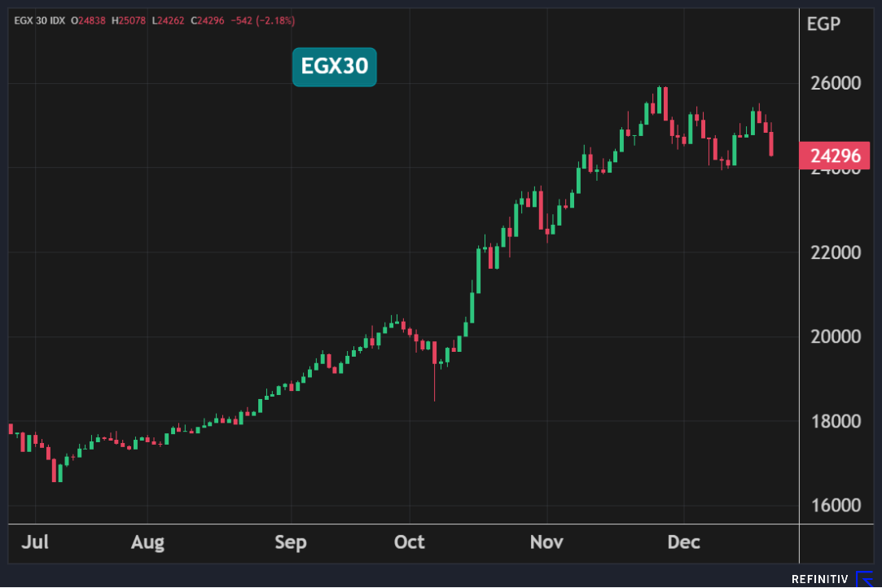Image resolution: width=882 pixels, height=588 pixels.
Task: Click the close value C24296
Action: (x=208, y=20)
